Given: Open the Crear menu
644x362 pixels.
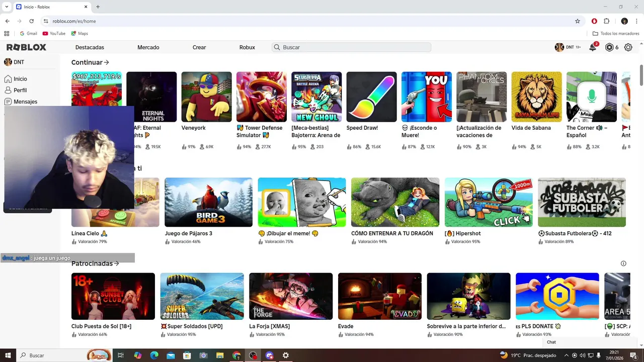Looking at the screenshot, I should [199, 47].
